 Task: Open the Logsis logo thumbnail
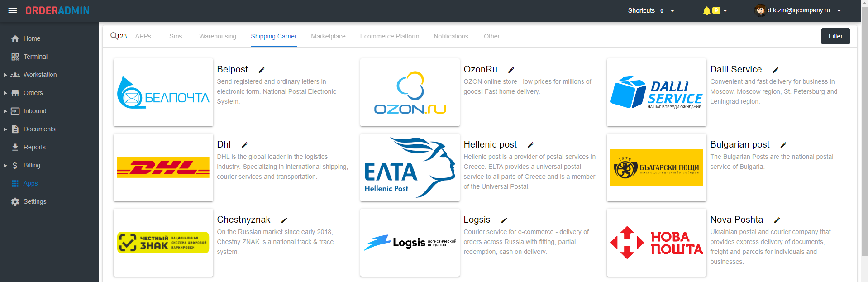click(410, 243)
